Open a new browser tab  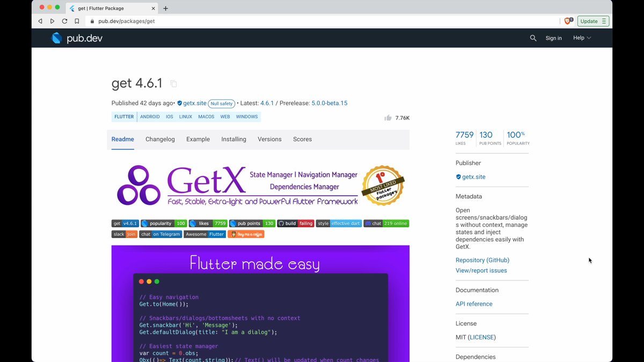tap(165, 8)
